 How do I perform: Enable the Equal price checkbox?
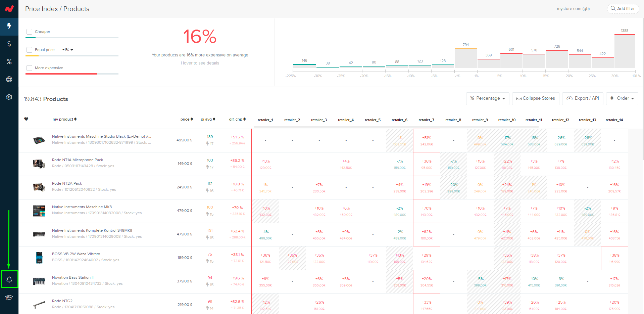tap(30, 50)
